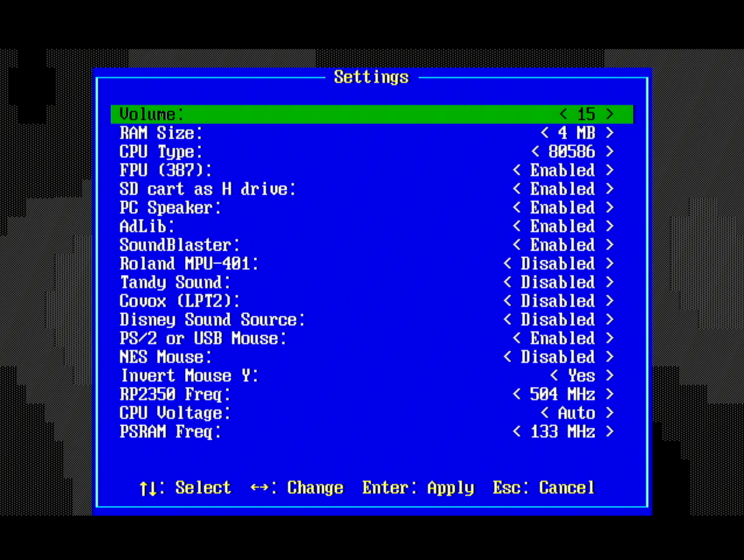
Task: Lower PSRAM Freq with its left arrow
Action: [517, 432]
